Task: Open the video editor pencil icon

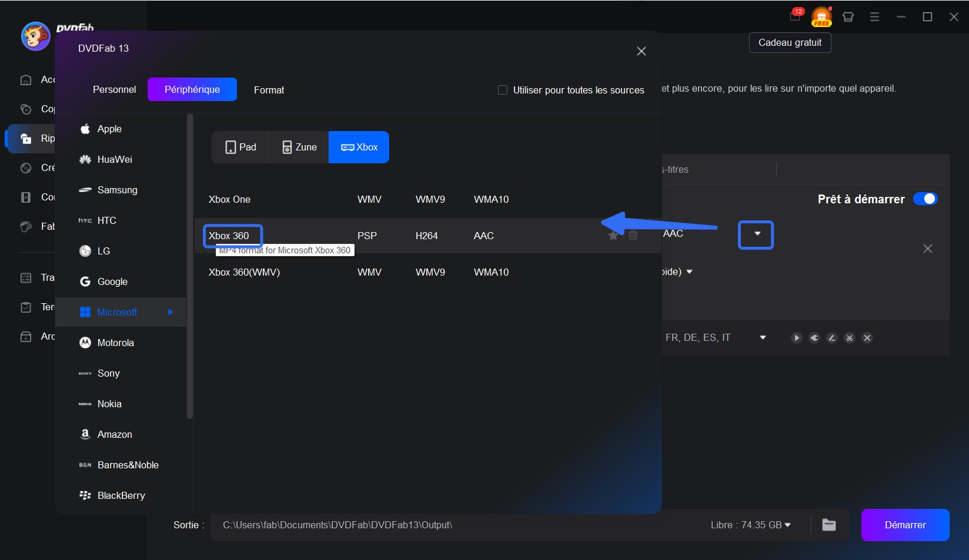Action: (x=831, y=338)
